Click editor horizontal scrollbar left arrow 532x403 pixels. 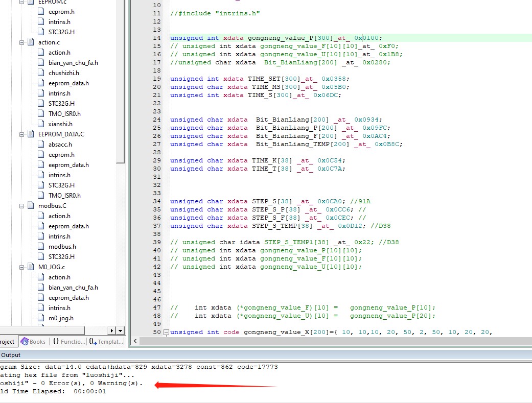(x=135, y=341)
